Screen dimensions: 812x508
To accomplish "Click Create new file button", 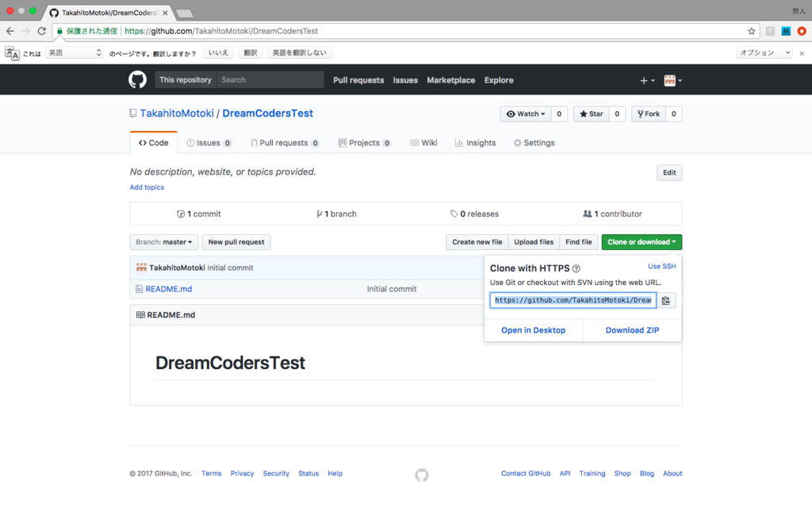I will pyautogui.click(x=477, y=242).
